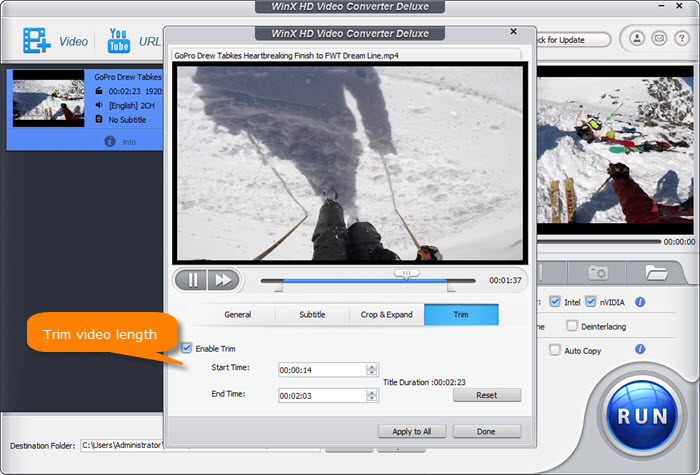The width and height of the screenshot is (700, 475).
Task: Click the dialog video preview area
Action: 350,163
